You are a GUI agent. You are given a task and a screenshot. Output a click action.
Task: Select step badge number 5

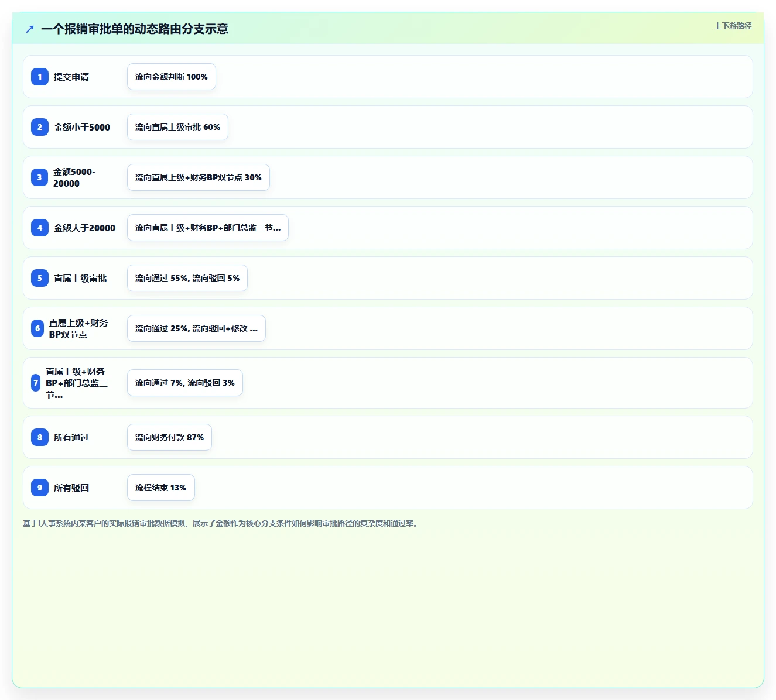coord(40,278)
